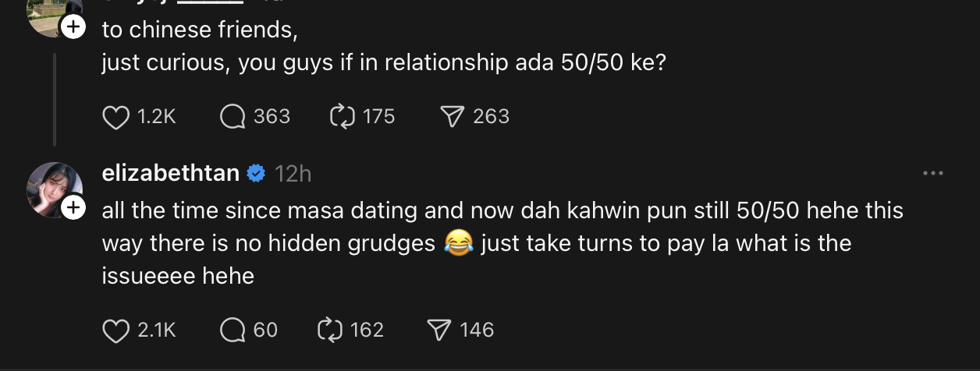Follow original poster via plus badge on avatar

pos(73,27)
